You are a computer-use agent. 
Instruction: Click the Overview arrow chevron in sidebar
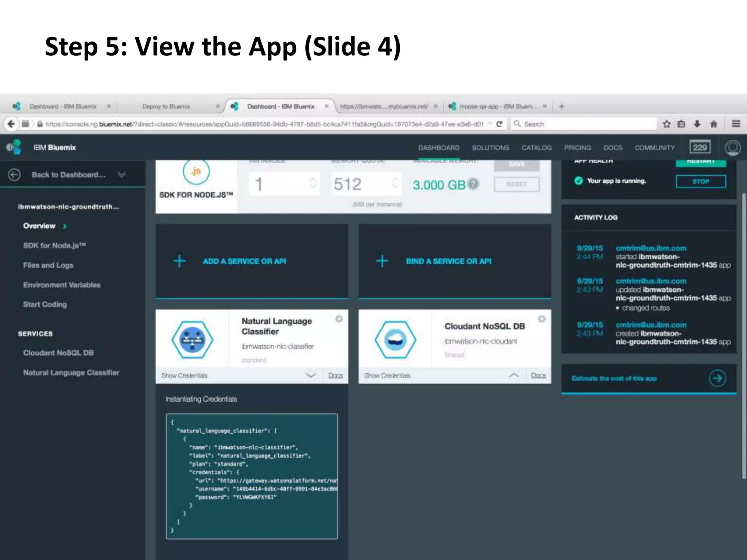[x=65, y=226]
